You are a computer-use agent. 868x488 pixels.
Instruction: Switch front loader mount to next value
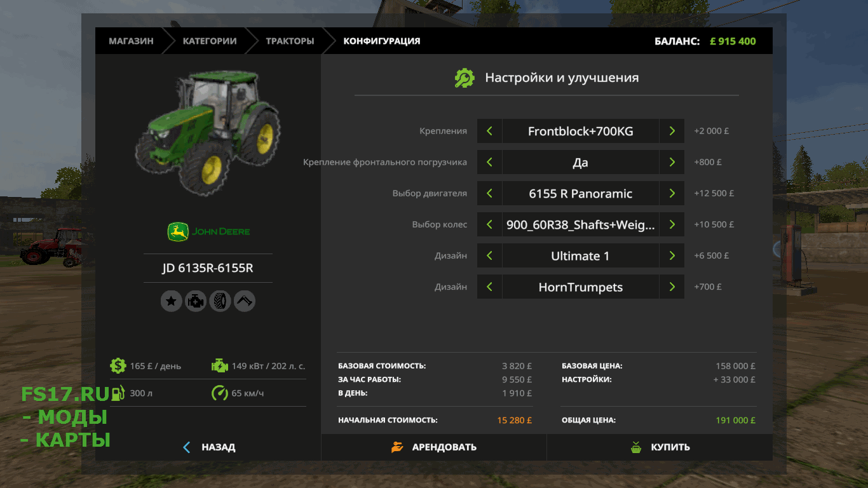point(672,162)
